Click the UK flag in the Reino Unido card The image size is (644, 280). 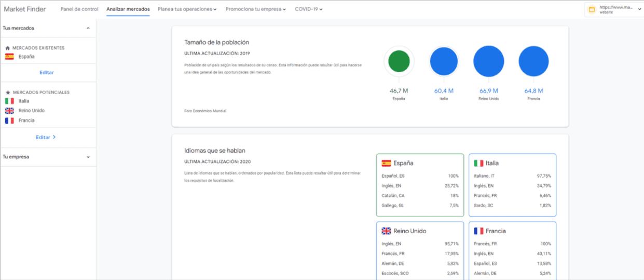[386, 231]
